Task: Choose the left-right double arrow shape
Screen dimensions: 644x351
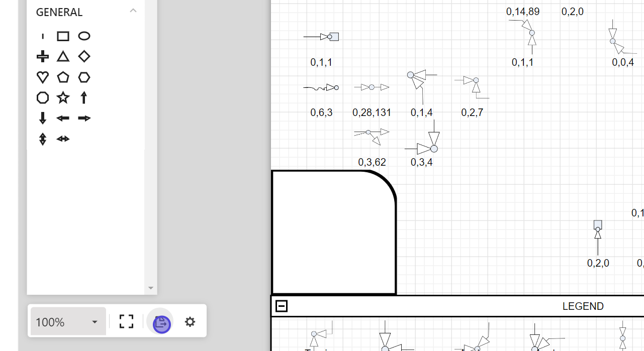Action: (x=63, y=139)
